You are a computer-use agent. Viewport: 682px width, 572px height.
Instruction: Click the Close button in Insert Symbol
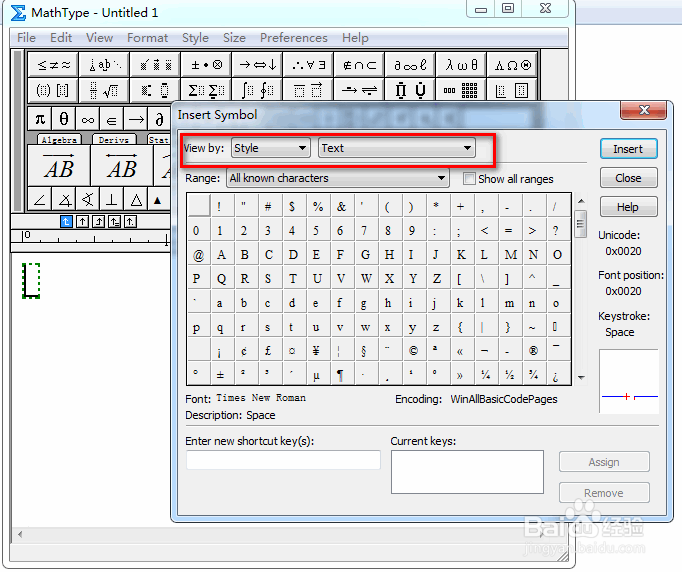[x=628, y=178]
